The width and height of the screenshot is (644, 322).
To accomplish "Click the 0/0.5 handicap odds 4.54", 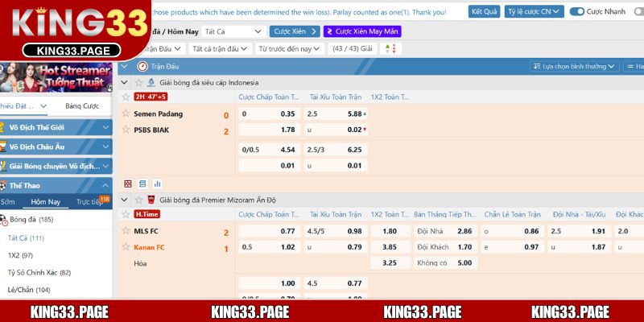I will tap(270, 150).
